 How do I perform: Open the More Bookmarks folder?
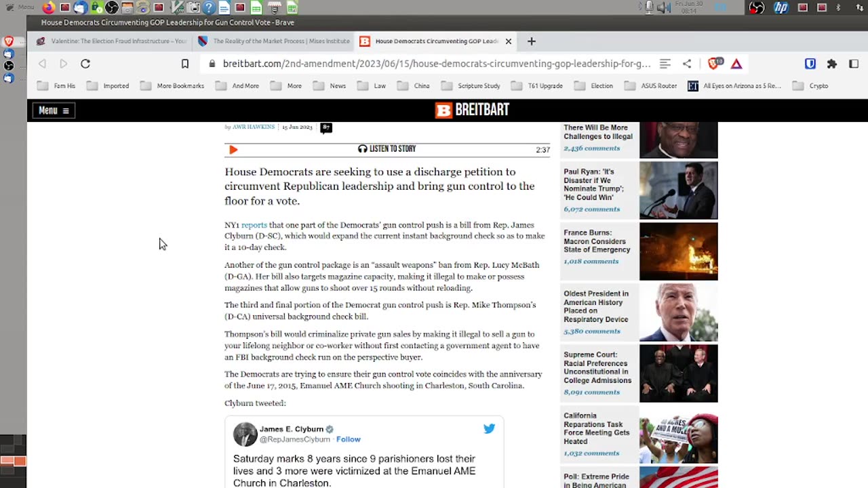172,86
